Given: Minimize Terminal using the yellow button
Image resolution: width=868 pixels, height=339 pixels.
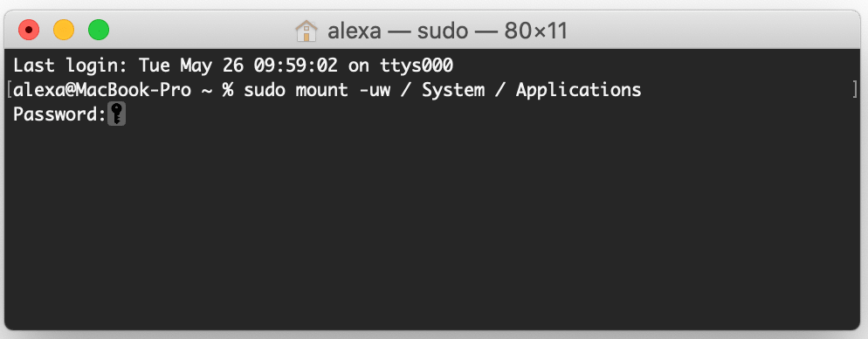Looking at the screenshot, I should [64, 30].
